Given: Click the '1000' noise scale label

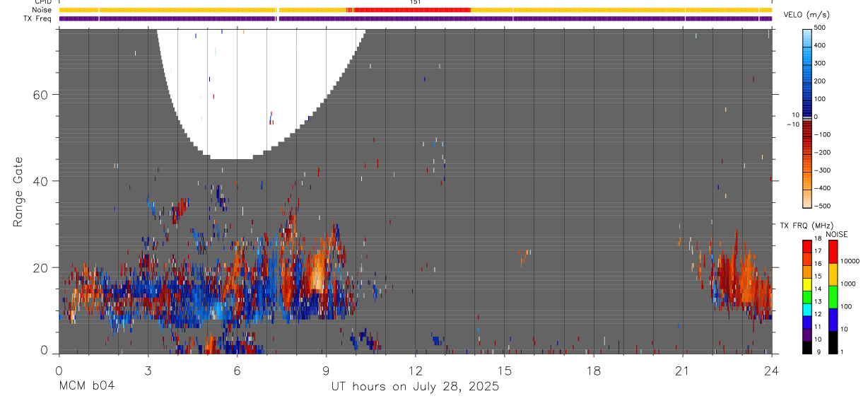Looking at the screenshot, I should click(x=848, y=284).
